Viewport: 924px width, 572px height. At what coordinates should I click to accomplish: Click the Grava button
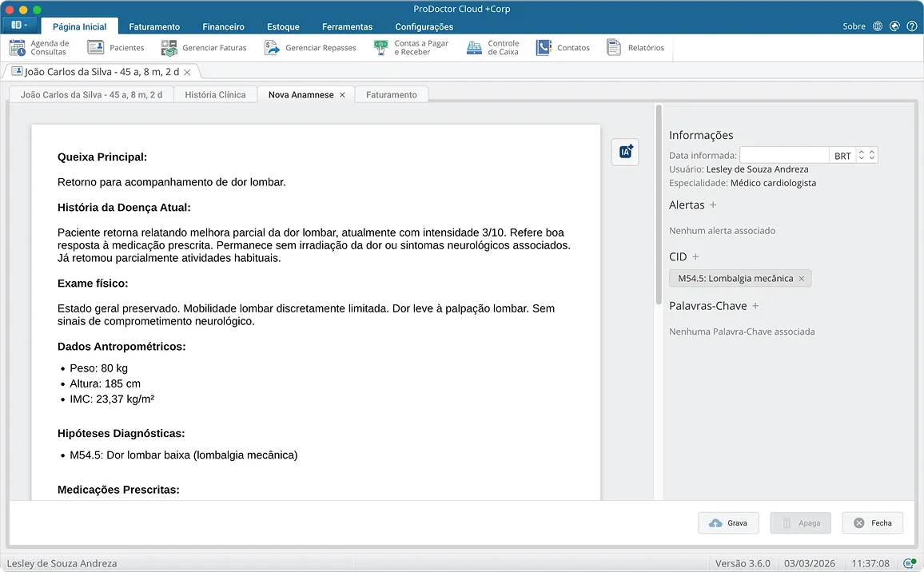coord(727,522)
